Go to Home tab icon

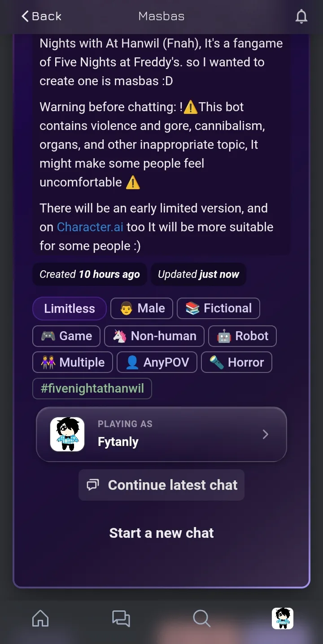pyautogui.click(x=40, y=618)
